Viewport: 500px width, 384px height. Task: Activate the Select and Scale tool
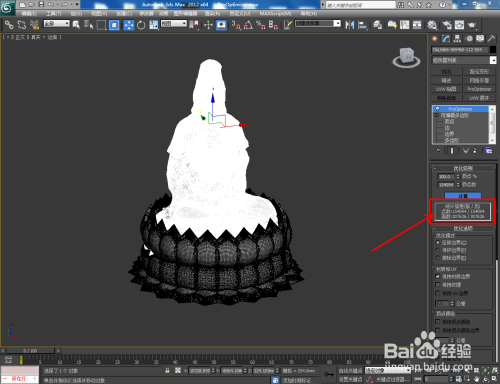pyautogui.click(x=154, y=25)
